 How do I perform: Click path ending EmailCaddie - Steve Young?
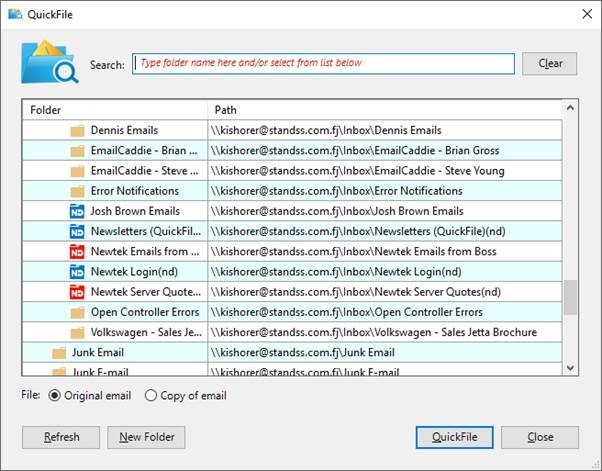[357, 171]
